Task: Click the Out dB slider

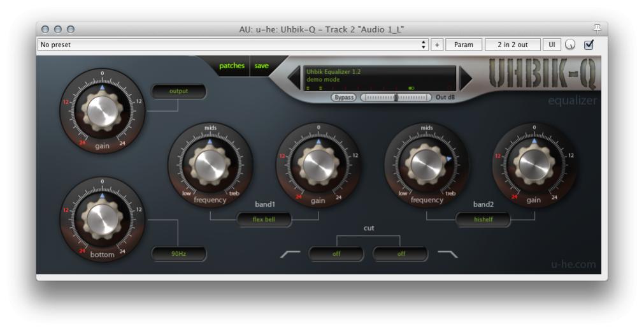Action: [x=396, y=98]
